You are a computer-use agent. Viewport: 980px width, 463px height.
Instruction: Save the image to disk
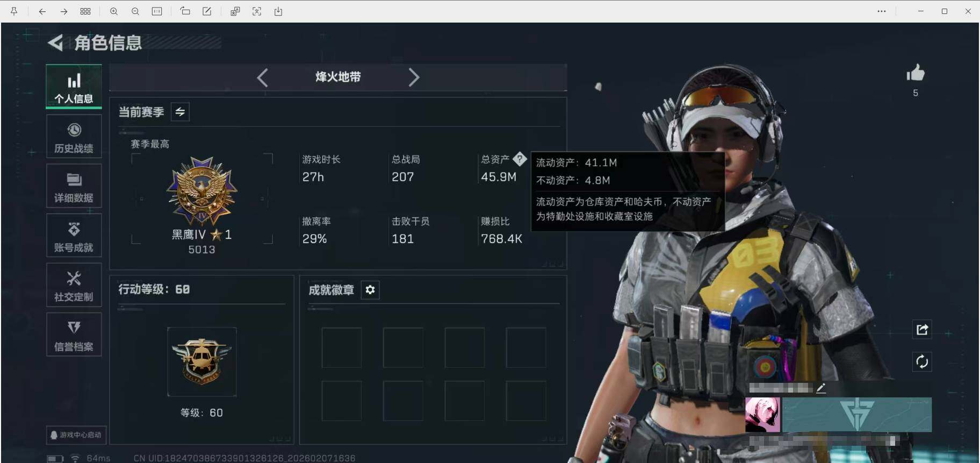coord(278,11)
